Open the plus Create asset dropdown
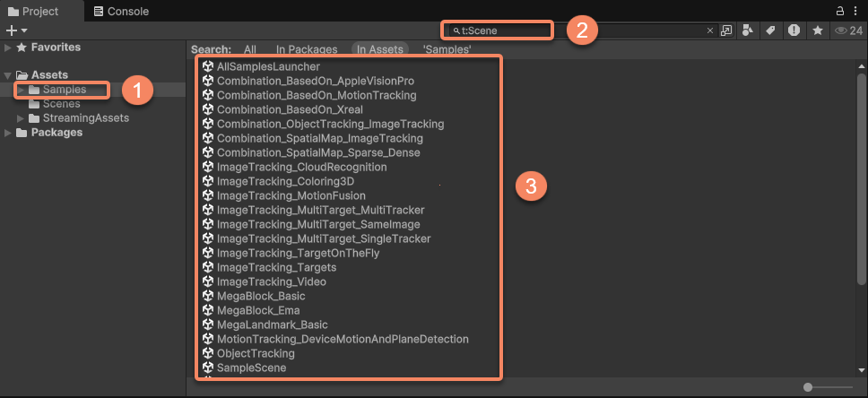This screenshot has height=398, width=868. (17, 30)
